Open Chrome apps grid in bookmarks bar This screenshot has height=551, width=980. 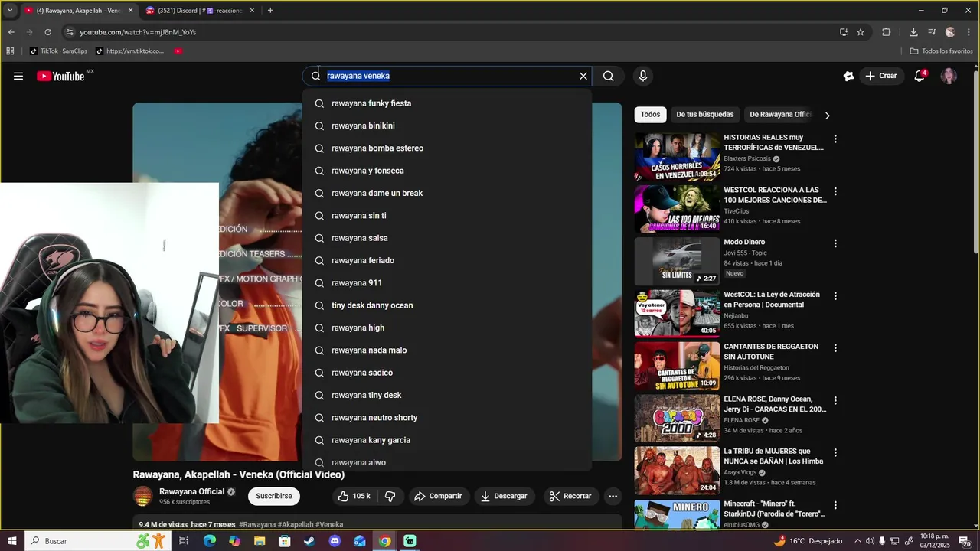(x=10, y=51)
